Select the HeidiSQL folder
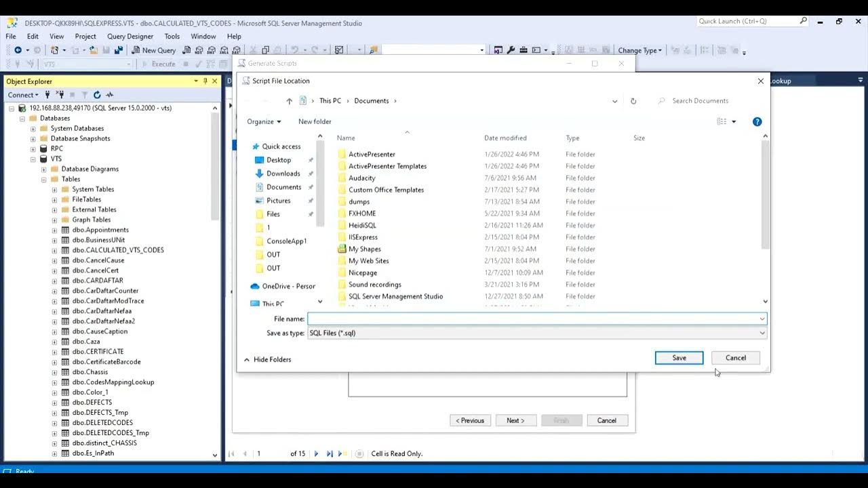 coord(362,225)
